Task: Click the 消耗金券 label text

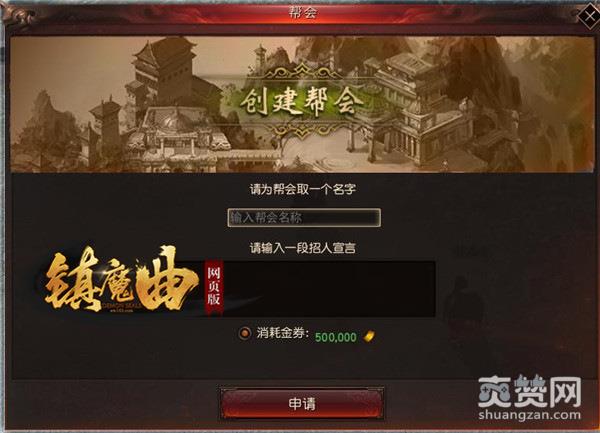Action: tap(282, 333)
